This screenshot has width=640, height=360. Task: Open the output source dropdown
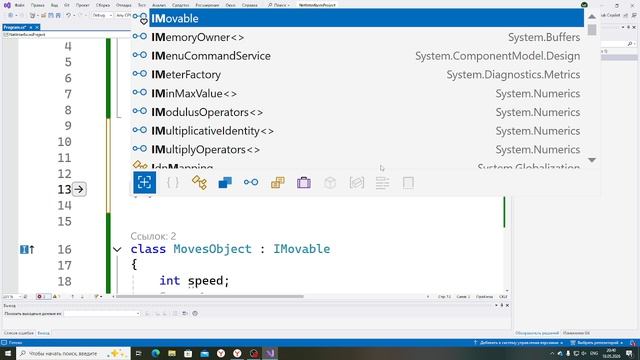click(102, 313)
